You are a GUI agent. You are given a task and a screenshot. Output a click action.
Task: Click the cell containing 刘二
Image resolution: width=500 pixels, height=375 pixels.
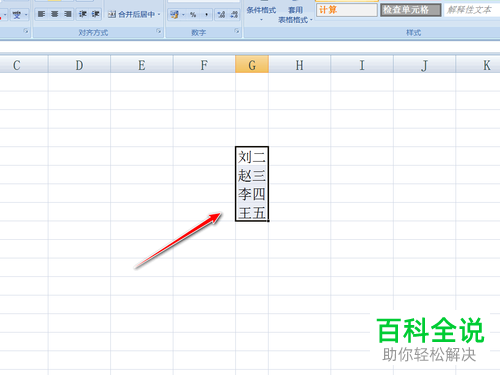[x=252, y=156]
